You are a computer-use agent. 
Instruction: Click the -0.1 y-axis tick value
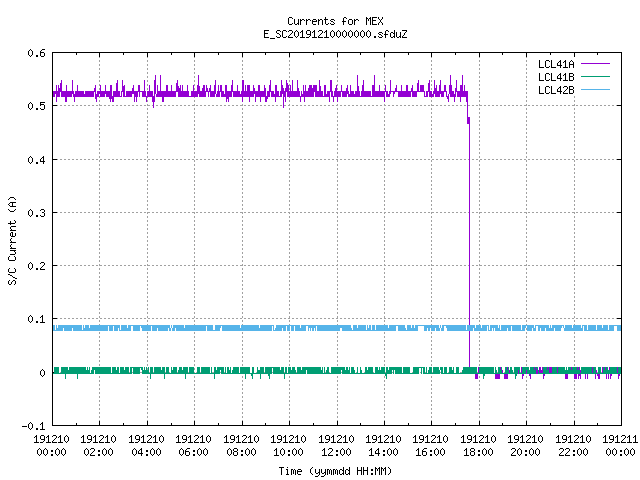33,426
